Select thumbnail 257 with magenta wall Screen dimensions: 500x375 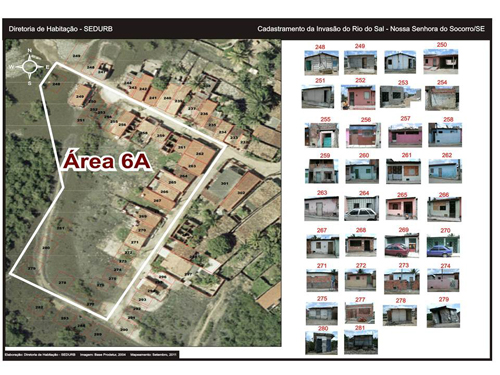(x=405, y=135)
